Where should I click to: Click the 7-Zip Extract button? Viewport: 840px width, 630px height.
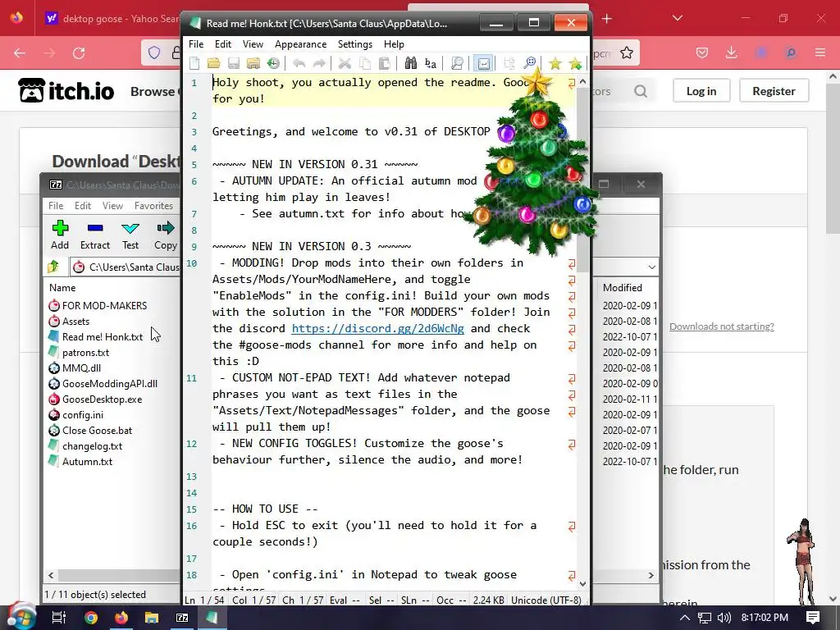(95, 235)
